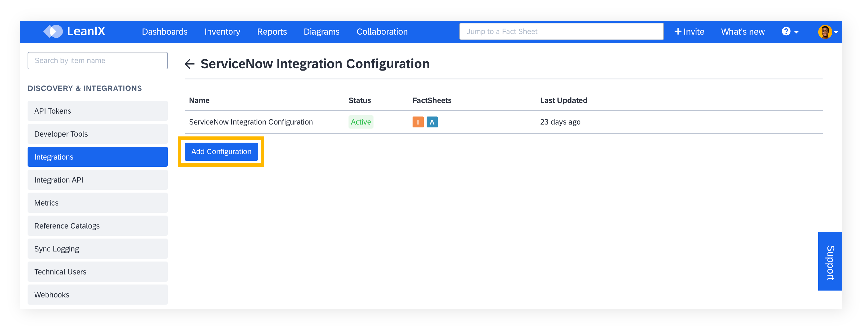This screenshot has height=334, width=868.
Task: Select Integrations in the sidebar
Action: (x=98, y=157)
